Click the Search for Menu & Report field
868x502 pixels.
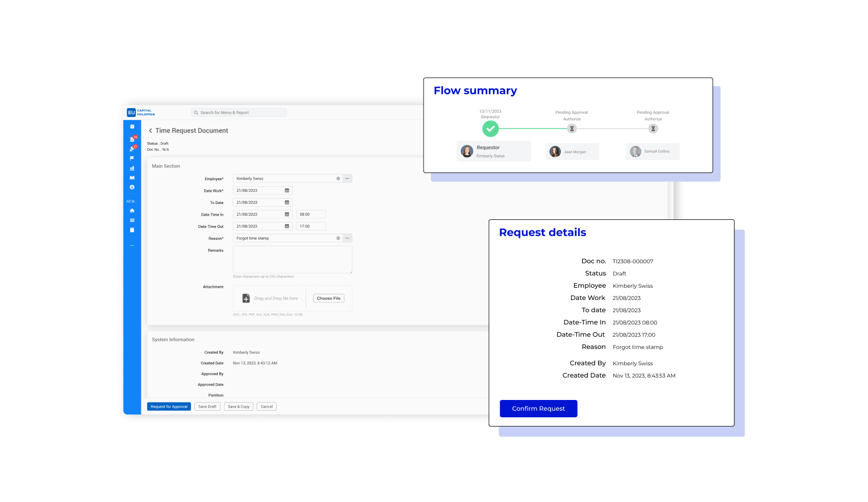(239, 113)
